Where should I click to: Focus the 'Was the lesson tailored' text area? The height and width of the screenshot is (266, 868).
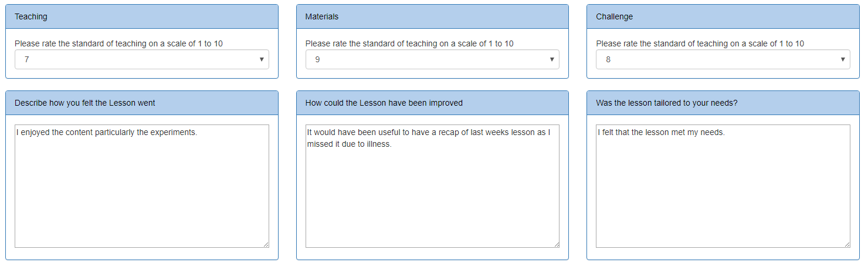(x=723, y=186)
